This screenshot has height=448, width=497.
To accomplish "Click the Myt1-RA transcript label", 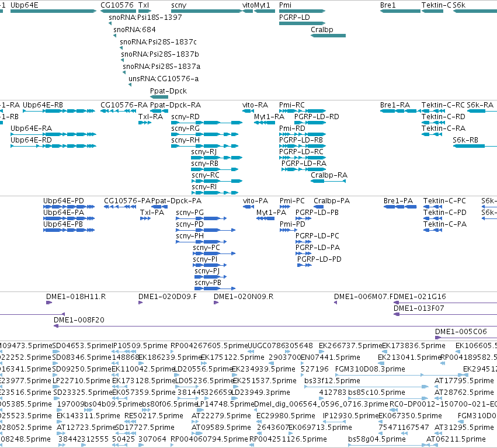I will tap(269, 117).
